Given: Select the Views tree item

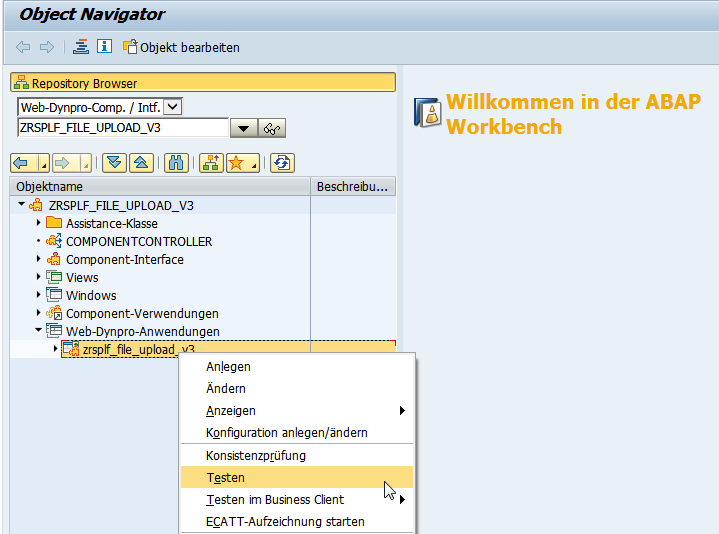Looking at the screenshot, I should pos(82,277).
